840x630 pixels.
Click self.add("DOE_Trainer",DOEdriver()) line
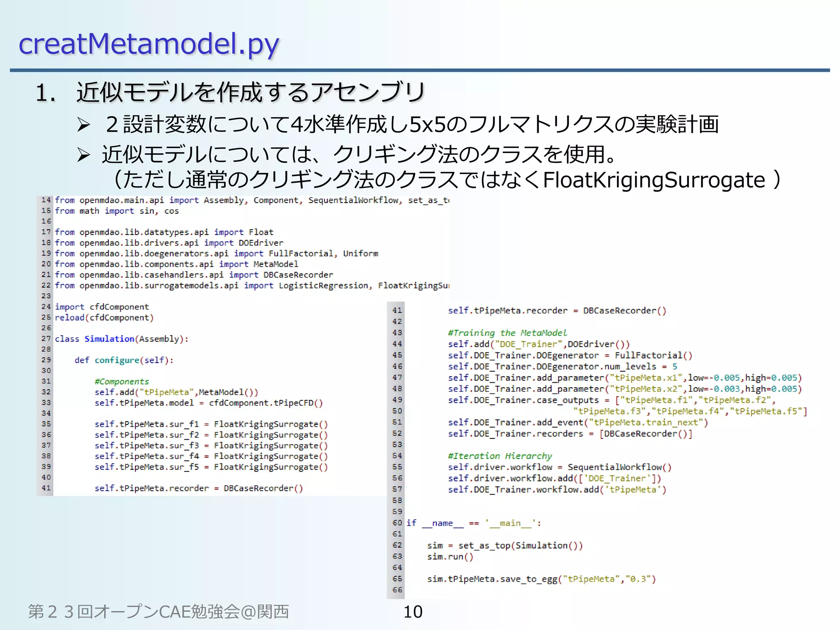coord(539,344)
